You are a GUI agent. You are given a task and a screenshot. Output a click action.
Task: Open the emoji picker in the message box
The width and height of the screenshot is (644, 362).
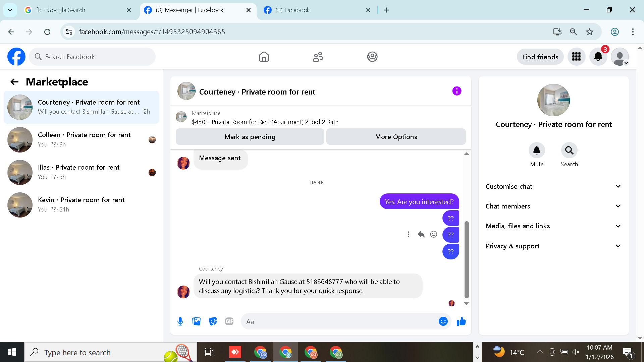click(x=443, y=321)
